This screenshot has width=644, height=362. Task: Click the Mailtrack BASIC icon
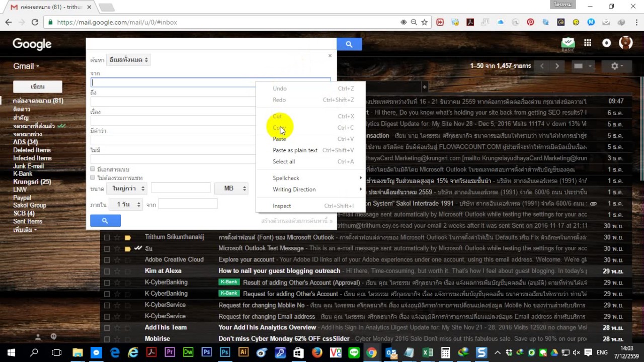coord(568,44)
